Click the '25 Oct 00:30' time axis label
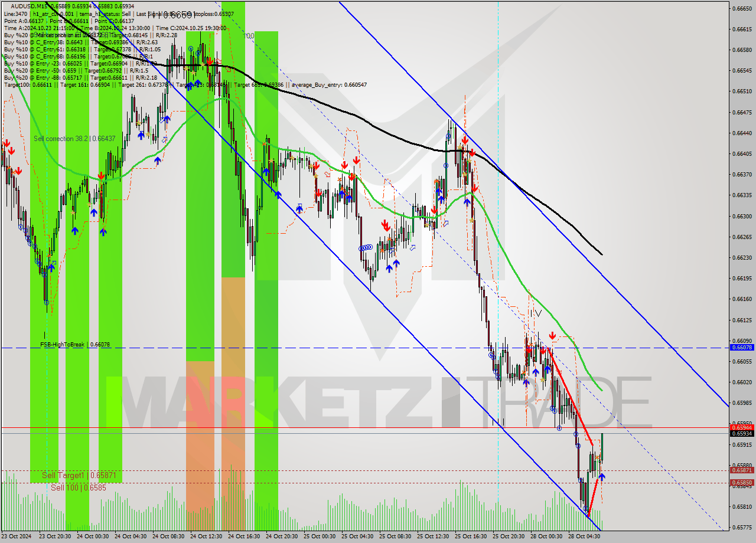Screen dimensions: 756x543 tap(320, 537)
